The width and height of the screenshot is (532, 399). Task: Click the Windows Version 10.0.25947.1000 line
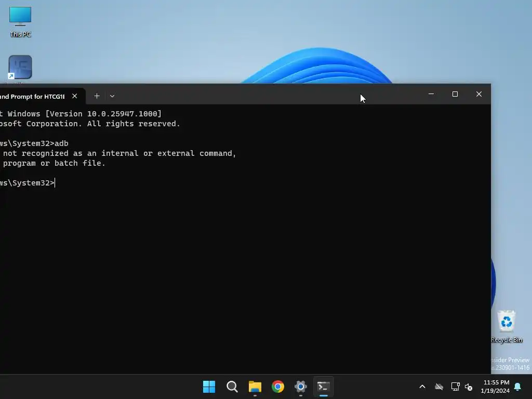tap(81, 114)
